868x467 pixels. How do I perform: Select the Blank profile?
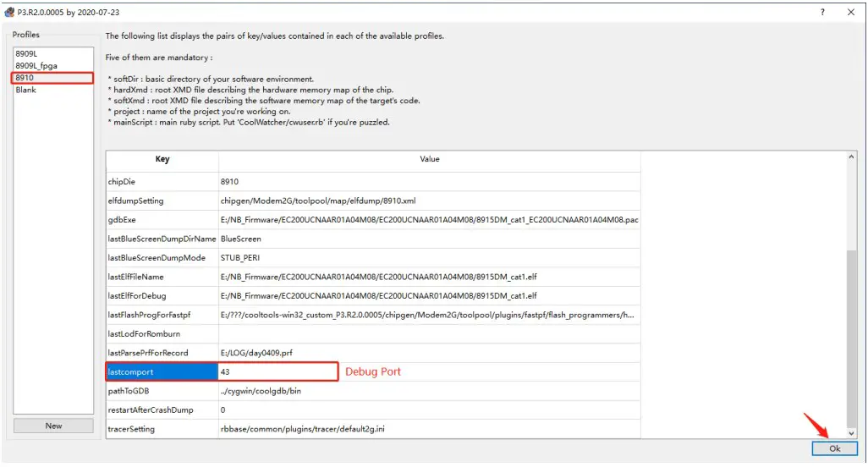click(x=26, y=90)
